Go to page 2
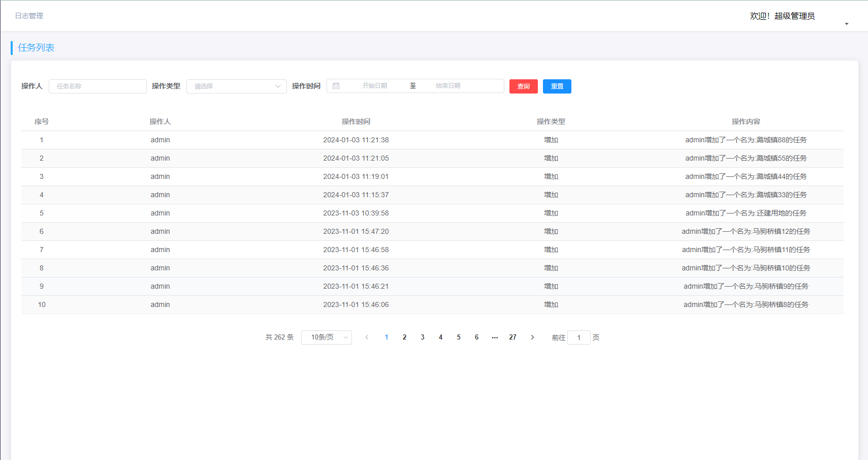 click(x=405, y=337)
